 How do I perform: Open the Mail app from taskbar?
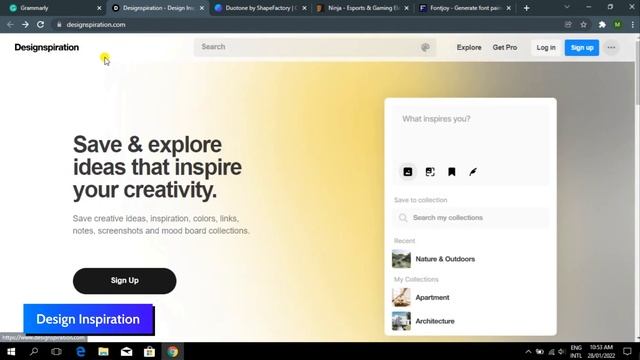pos(127,351)
